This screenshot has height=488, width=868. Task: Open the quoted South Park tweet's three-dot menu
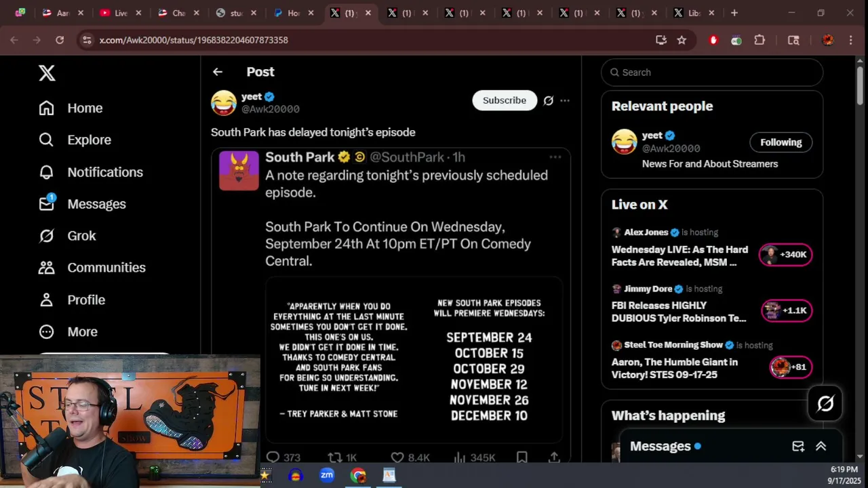click(555, 157)
